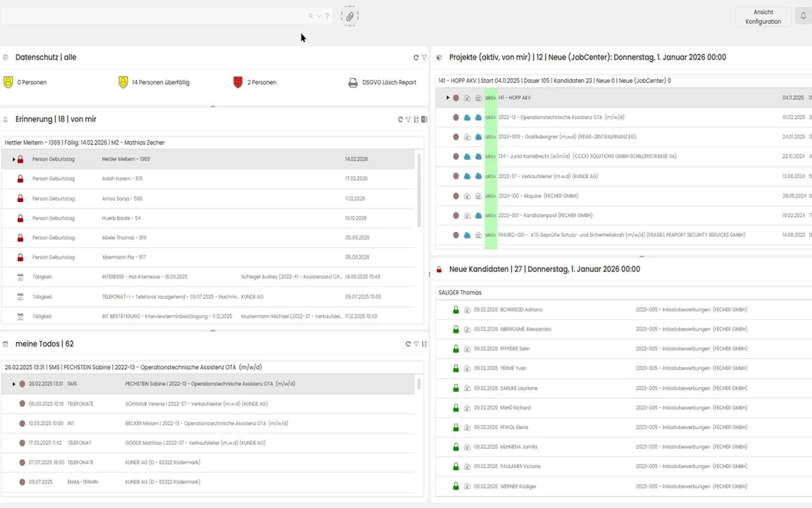This screenshot has width=812, height=508.
Task: Click the Tätigkeit icon on INTERESSE row
Action: (x=20, y=277)
